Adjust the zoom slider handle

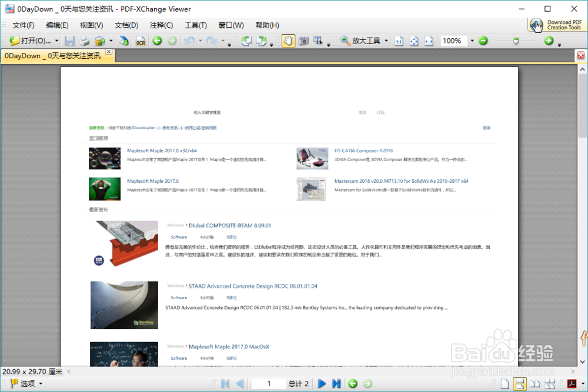pos(516,41)
